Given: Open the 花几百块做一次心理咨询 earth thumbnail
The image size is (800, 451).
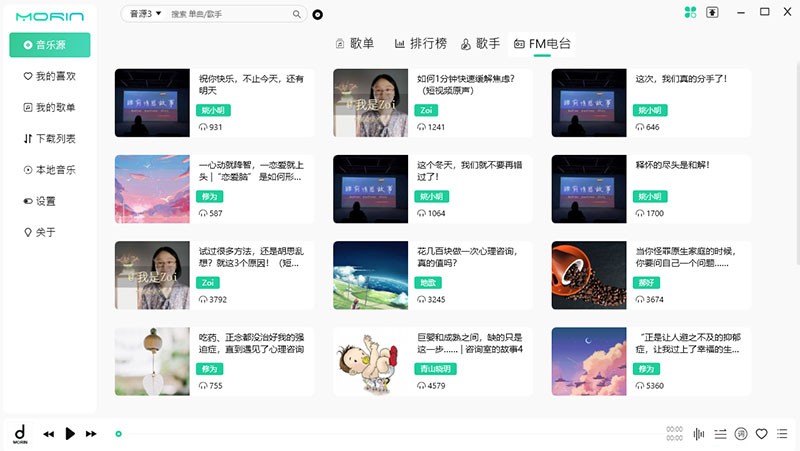Looking at the screenshot, I should click(371, 275).
